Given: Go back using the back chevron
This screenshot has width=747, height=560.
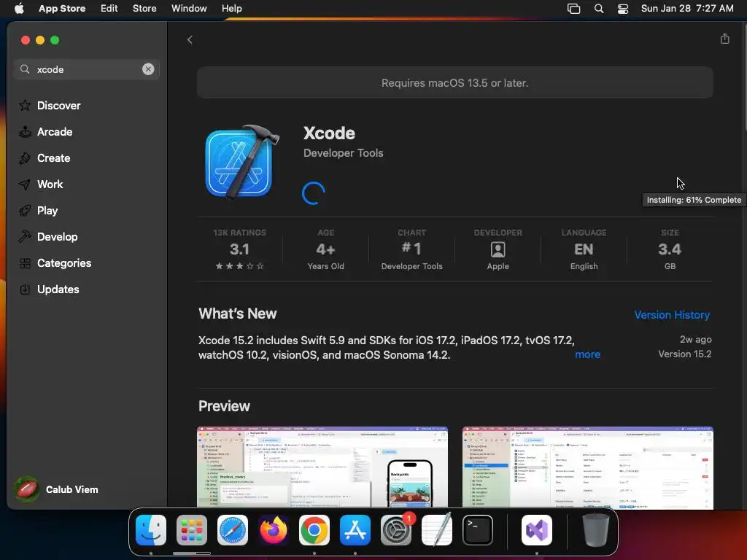Looking at the screenshot, I should (190, 39).
